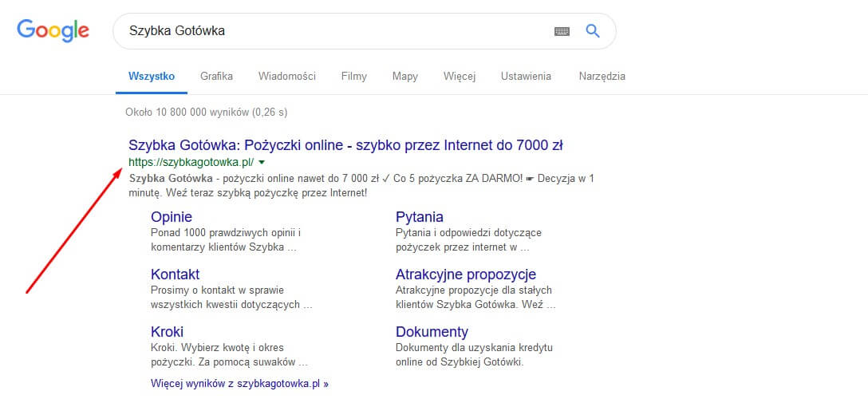Open the Kroki sitelink
The width and height of the screenshot is (868, 399).
(x=168, y=332)
